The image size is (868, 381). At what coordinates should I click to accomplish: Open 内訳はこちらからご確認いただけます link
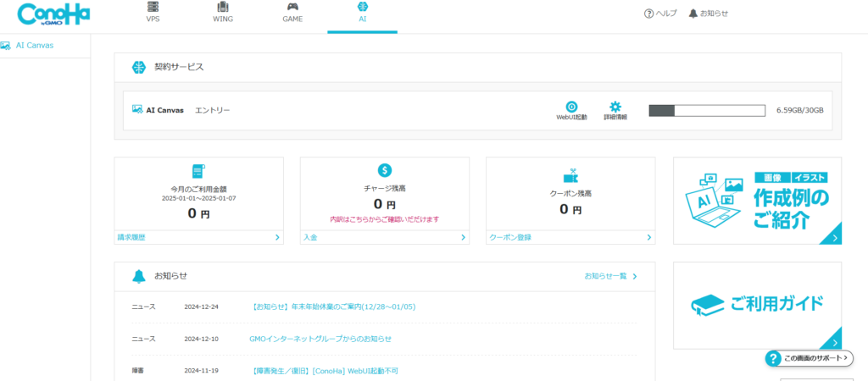[385, 219]
